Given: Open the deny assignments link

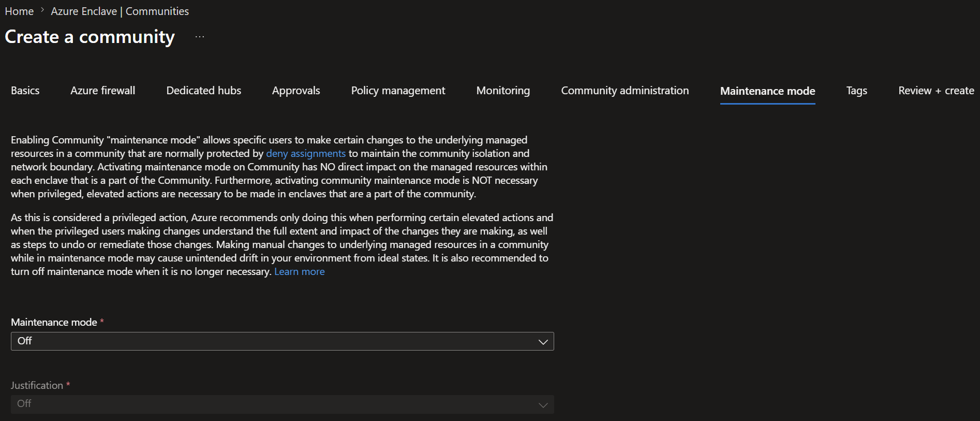Looking at the screenshot, I should 306,154.
